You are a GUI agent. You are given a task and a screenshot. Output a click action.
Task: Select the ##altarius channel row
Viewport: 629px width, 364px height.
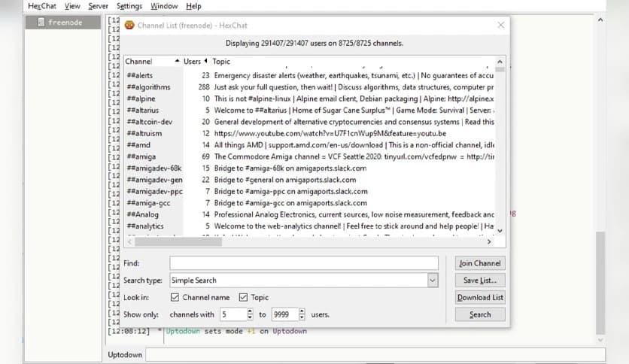(310, 111)
